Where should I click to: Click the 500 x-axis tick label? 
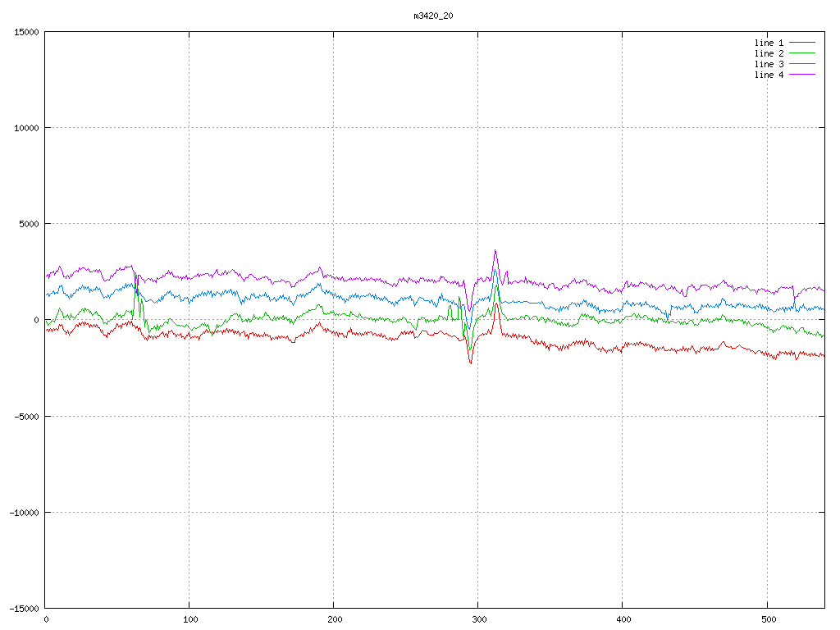(766, 620)
